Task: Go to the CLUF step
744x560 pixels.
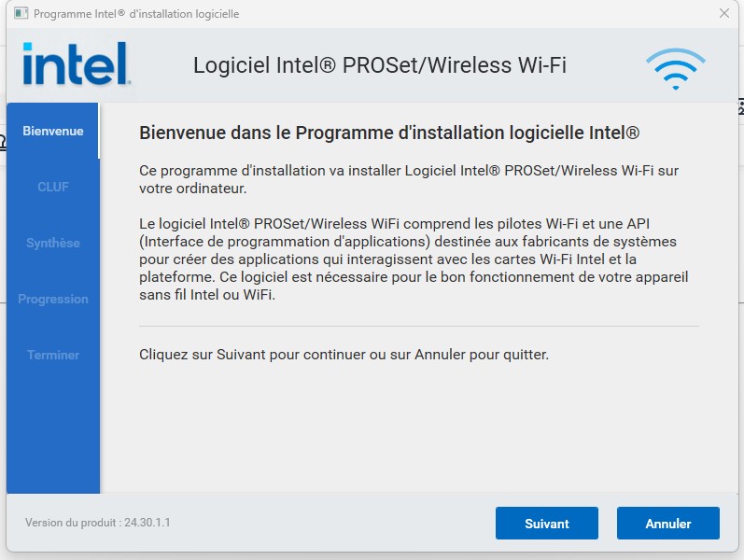Action: point(53,187)
